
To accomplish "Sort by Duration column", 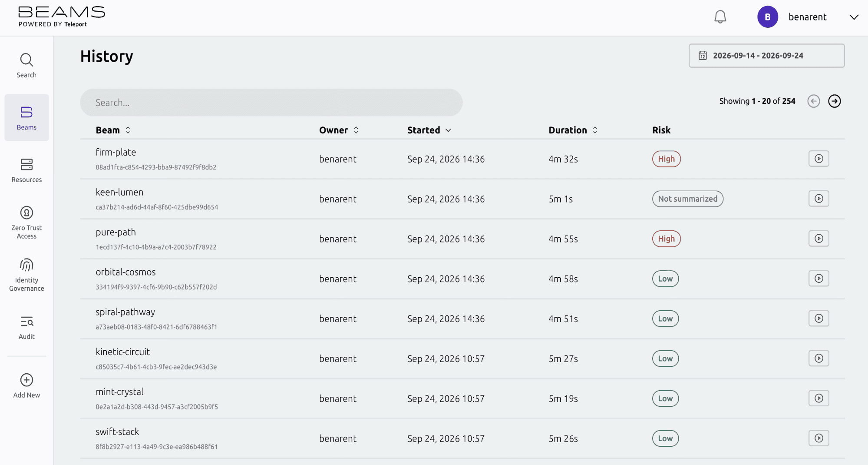I will pos(573,130).
